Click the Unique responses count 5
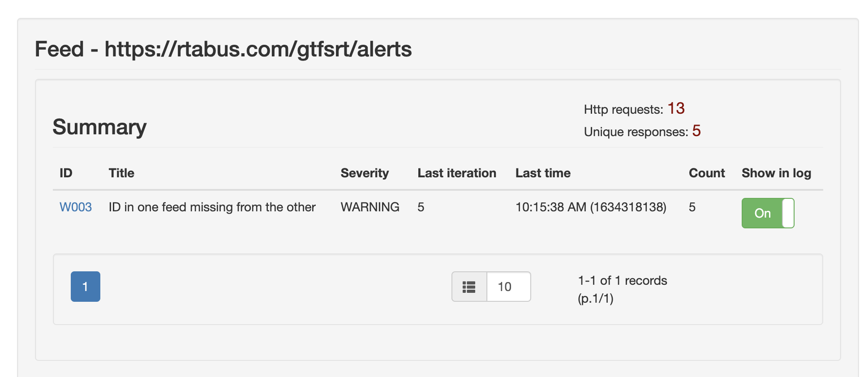 tap(697, 131)
